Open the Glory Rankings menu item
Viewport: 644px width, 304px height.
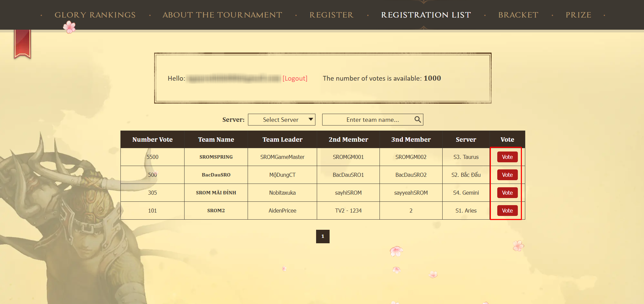point(95,15)
